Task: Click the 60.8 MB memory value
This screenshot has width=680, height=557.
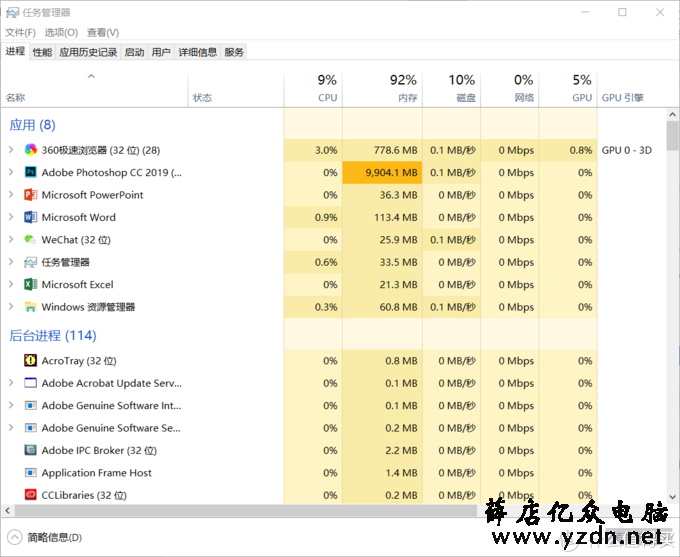Action: pyautogui.click(x=399, y=307)
